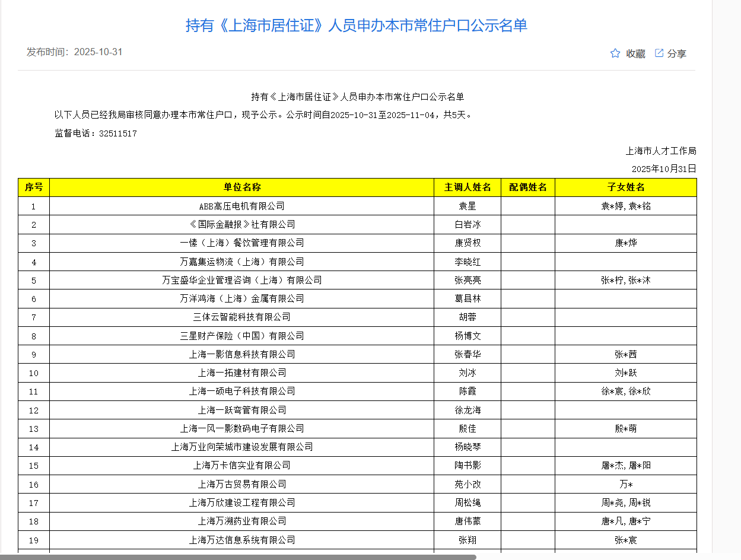
Task: Click the publish date 2025-10-31 text
Action: coord(98,52)
